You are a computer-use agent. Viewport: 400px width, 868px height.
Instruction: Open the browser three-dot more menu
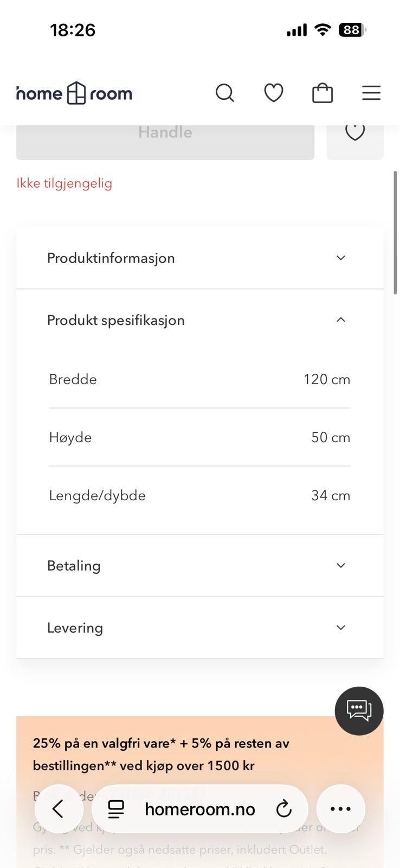(x=340, y=809)
